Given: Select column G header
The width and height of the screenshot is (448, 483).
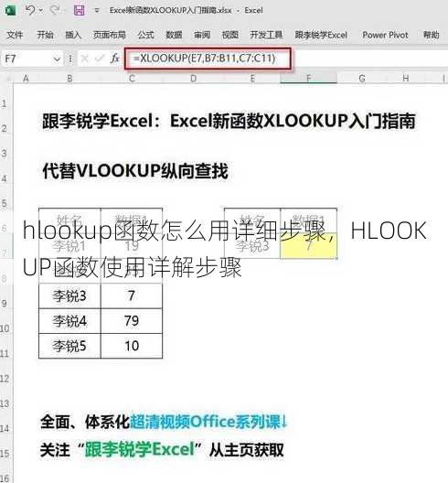Looking at the screenshot, I should click(x=362, y=79).
